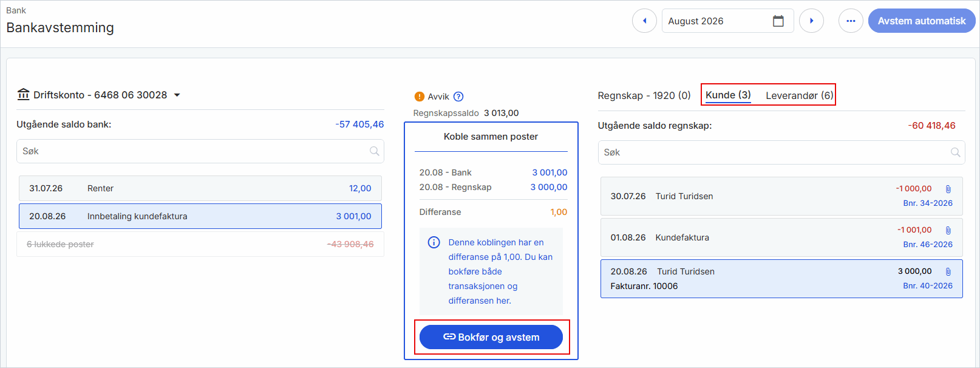Open the help question mark beside Avvik
This screenshot has width=980, height=368.
458,97
